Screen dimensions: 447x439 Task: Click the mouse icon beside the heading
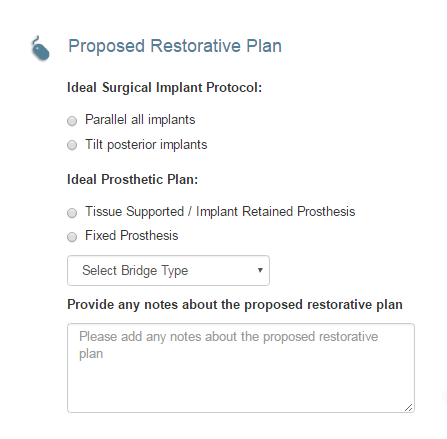coord(40,48)
